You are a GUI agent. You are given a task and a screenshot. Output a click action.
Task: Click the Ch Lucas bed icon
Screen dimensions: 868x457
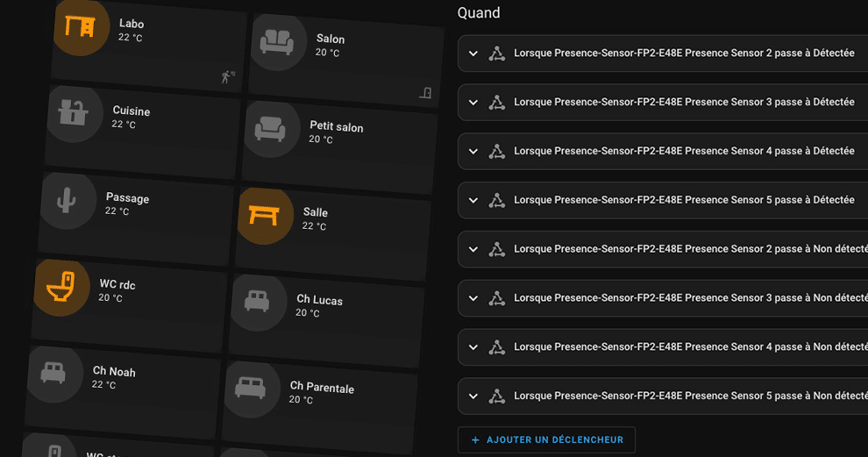click(x=259, y=303)
